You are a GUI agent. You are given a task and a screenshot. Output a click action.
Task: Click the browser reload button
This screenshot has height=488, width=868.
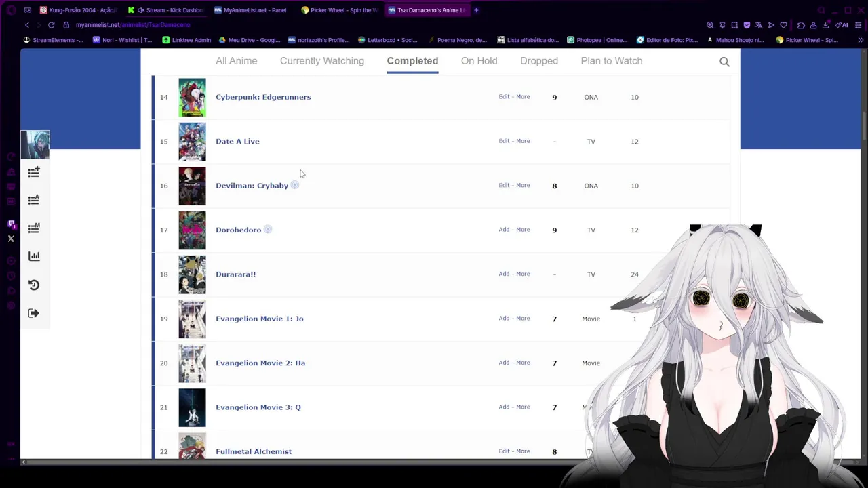coord(51,25)
